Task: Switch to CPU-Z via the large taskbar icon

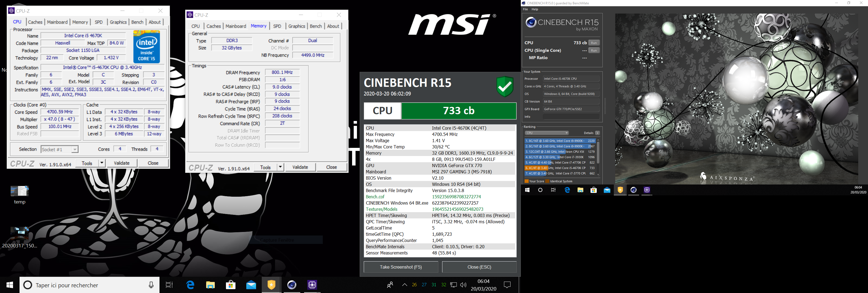Action: [x=312, y=285]
